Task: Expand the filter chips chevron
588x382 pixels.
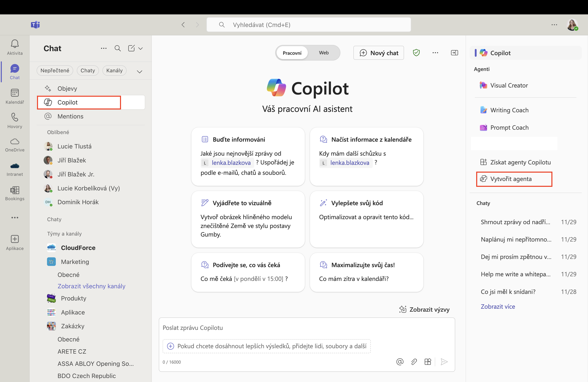Action: [140, 72]
